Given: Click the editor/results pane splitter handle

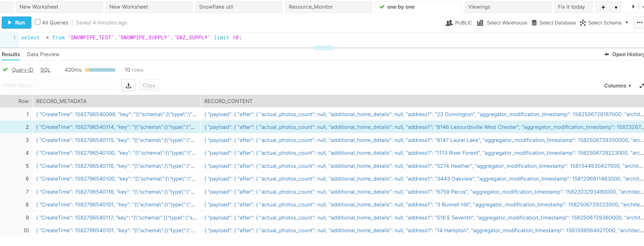Looking at the screenshot, I should tap(324, 48).
